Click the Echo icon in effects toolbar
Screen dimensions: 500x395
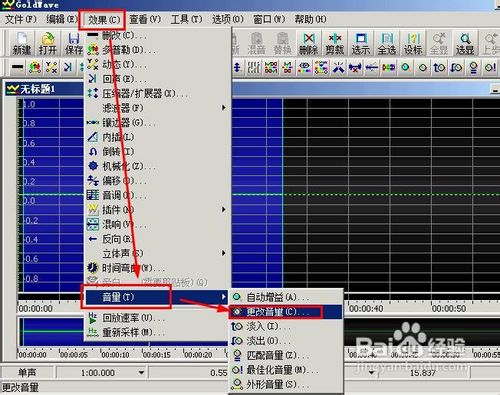68,68
